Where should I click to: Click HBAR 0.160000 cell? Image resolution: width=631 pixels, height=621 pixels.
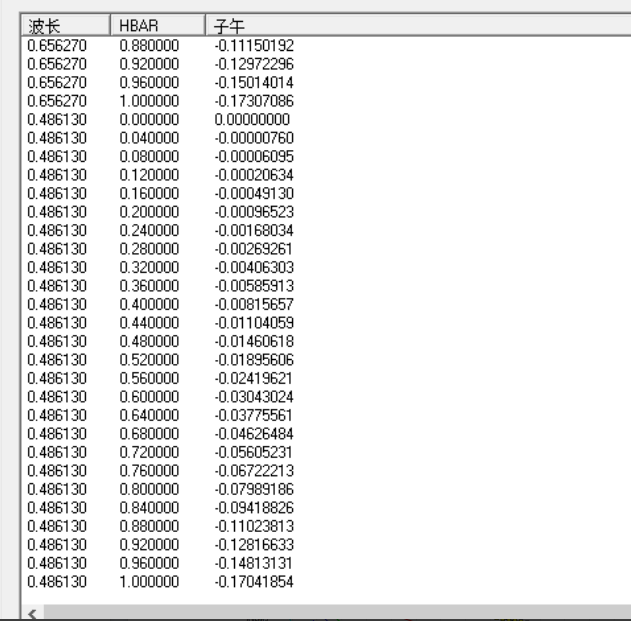coord(149,194)
